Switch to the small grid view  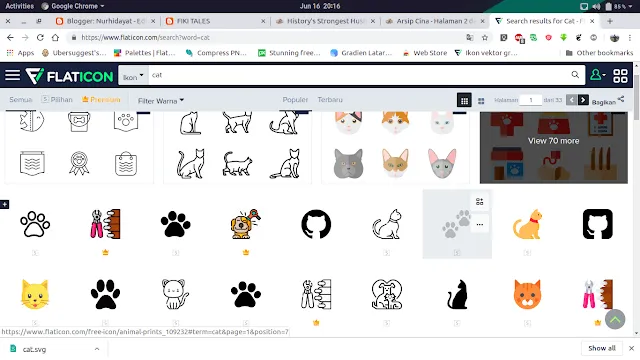tap(464, 100)
